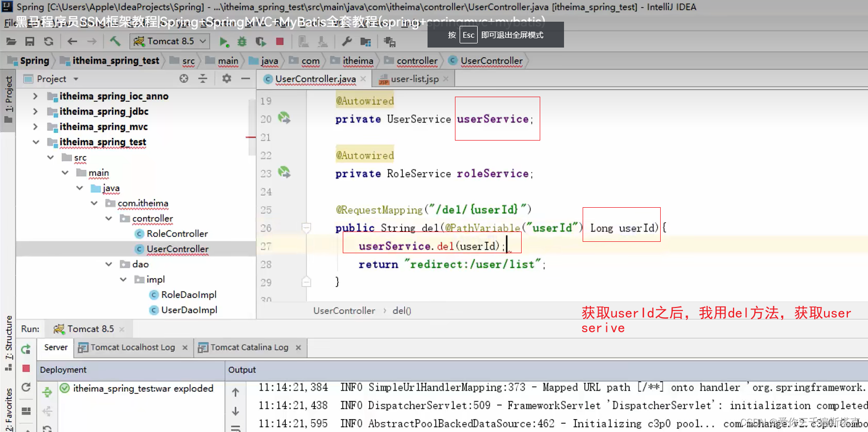Collapse the controller package node
Image resolution: width=868 pixels, height=432 pixels.
pyautogui.click(x=109, y=219)
